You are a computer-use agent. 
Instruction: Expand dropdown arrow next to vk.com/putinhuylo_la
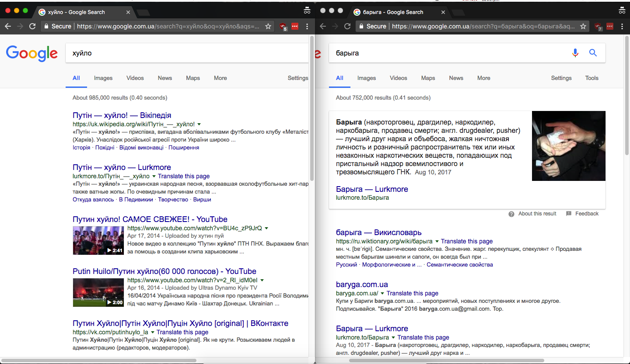(x=153, y=333)
